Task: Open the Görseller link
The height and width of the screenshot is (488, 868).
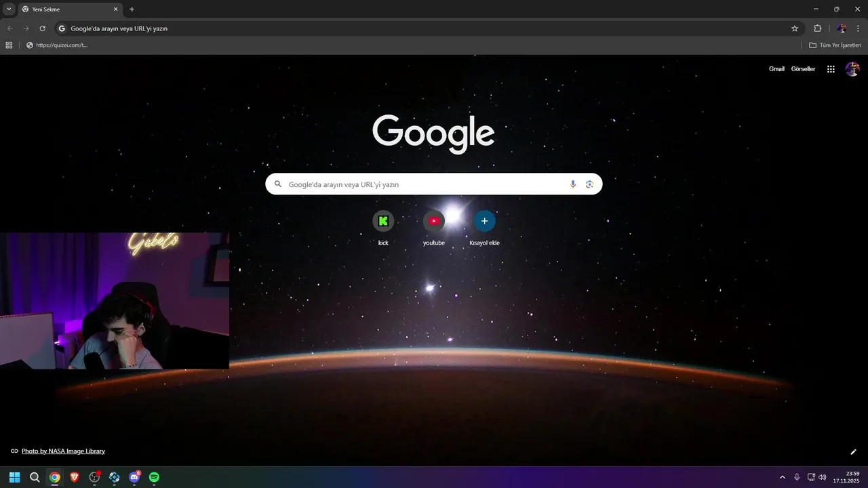Action: tap(803, 69)
